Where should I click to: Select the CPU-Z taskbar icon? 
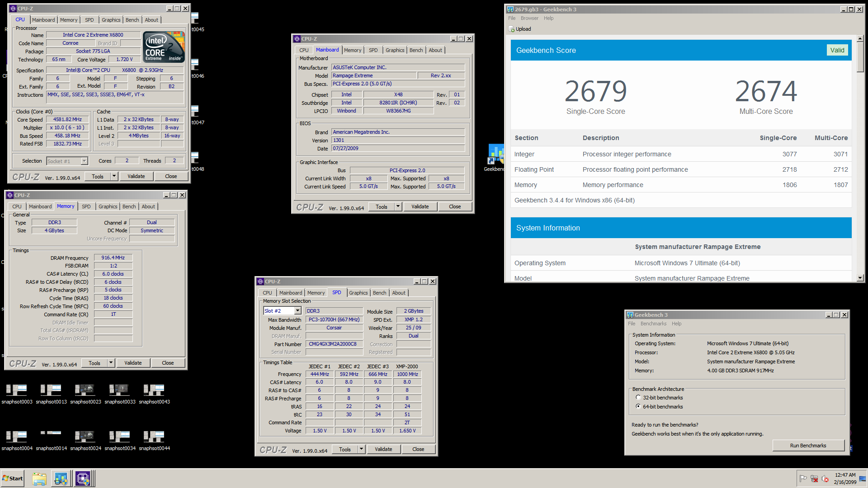click(83, 479)
